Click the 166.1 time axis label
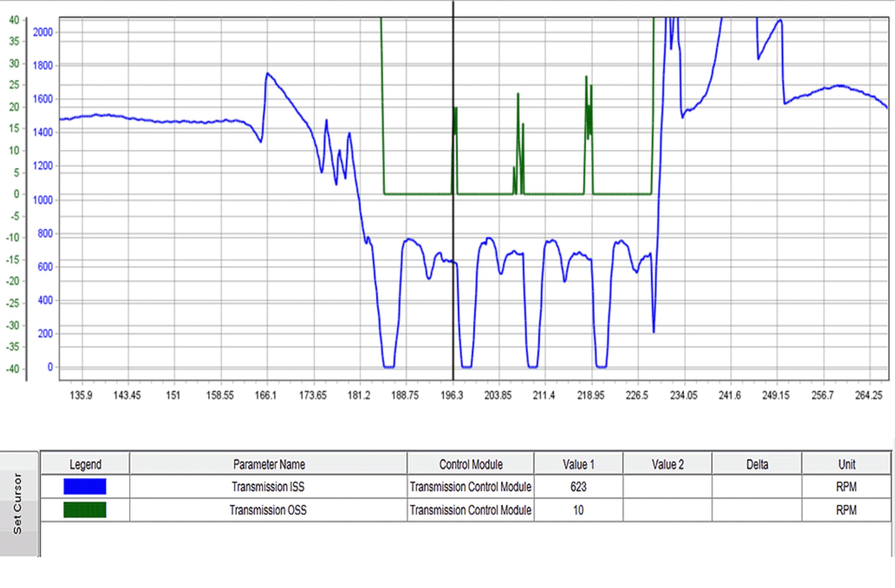The width and height of the screenshot is (895, 588). click(x=266, y=395)
